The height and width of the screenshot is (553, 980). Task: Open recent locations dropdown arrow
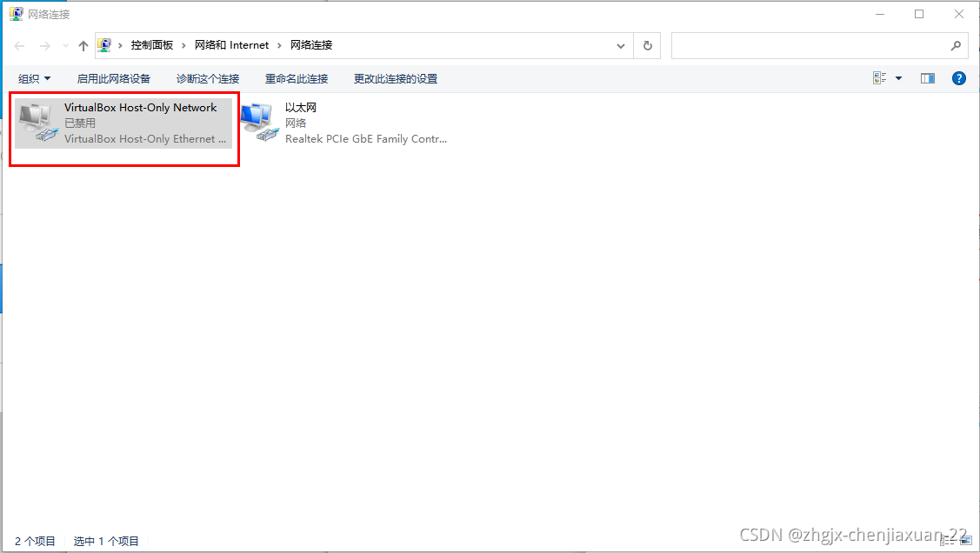click(x=65, y=45)
